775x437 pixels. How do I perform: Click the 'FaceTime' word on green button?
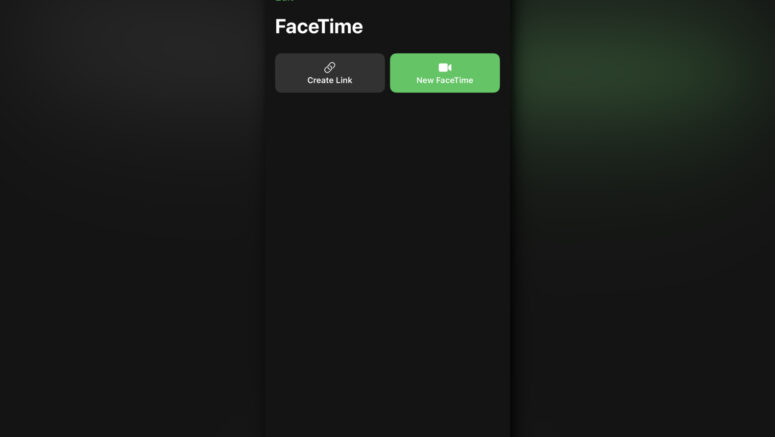[454, 80]
